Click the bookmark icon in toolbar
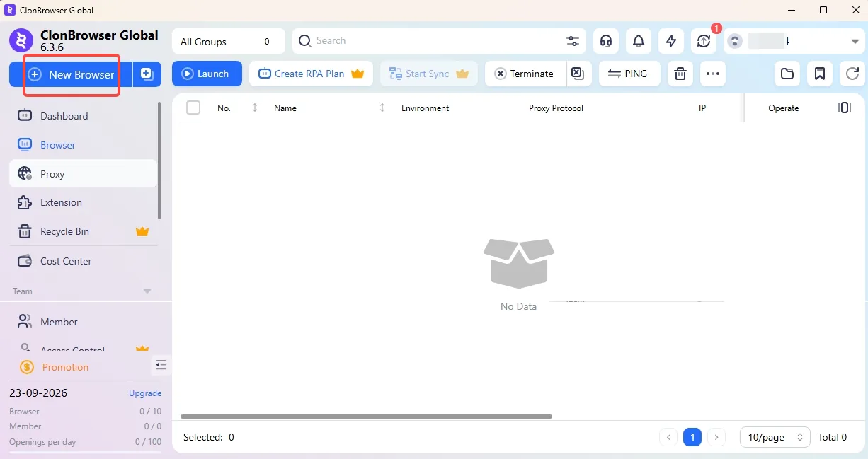Viewport: 868px width, 459px height. click(x=820, y=74)
